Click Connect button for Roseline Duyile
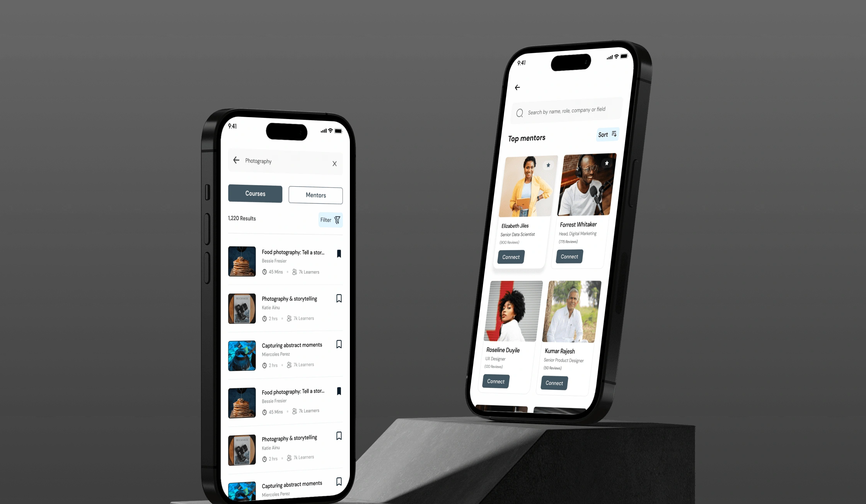 pos(495,381)
